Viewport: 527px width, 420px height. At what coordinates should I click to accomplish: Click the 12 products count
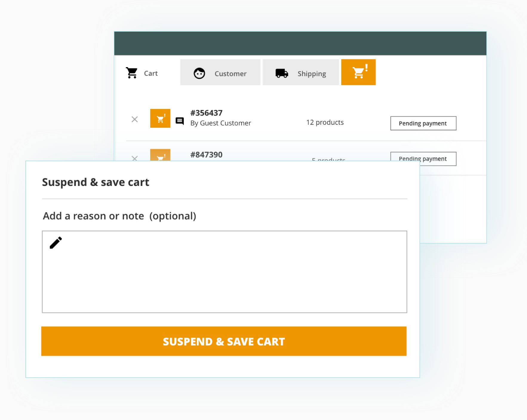(325, 122)
